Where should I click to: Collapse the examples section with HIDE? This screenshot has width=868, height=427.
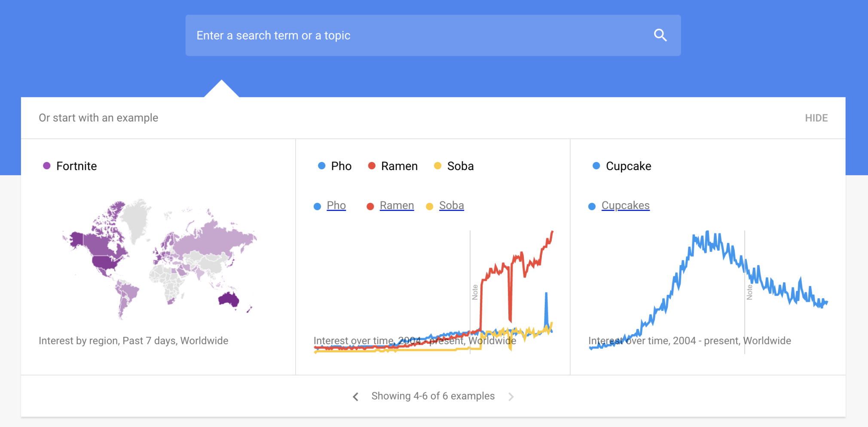tap(817, 118)
